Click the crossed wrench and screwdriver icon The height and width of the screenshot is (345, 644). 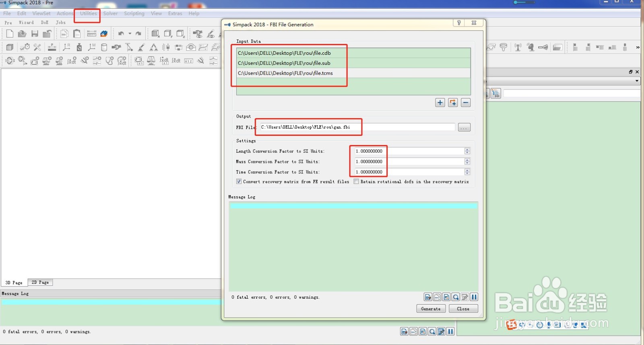[37, 47]
